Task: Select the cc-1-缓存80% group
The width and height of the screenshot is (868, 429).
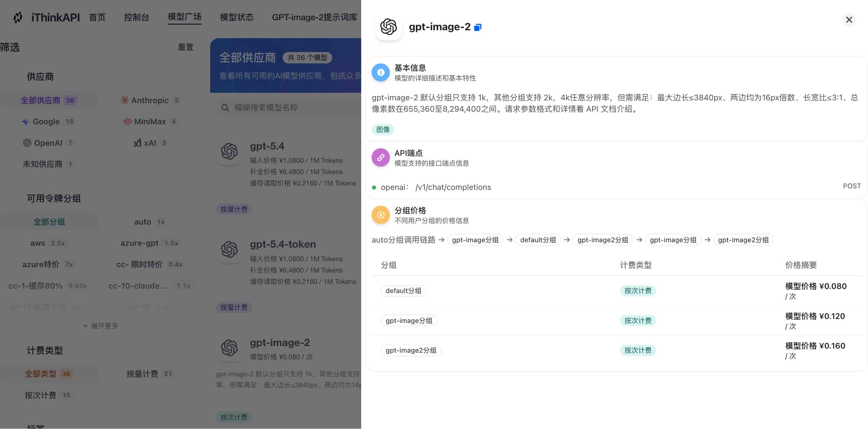Action: [49, 286]
